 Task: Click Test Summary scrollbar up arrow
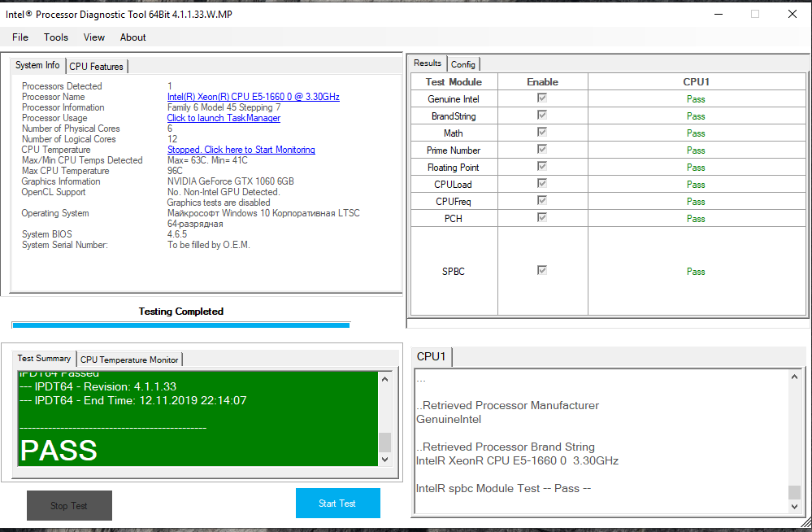[384, 379]
